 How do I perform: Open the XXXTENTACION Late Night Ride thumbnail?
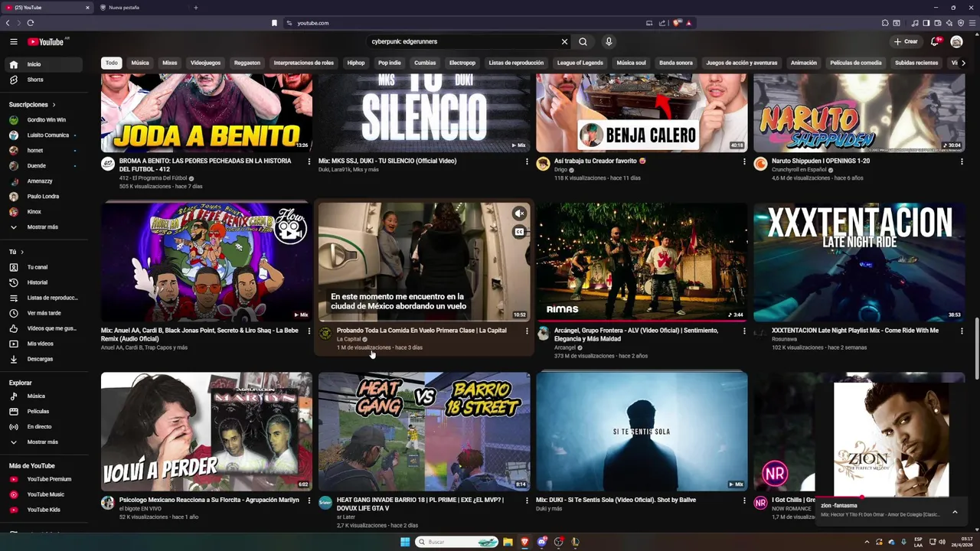pos(859,262)
